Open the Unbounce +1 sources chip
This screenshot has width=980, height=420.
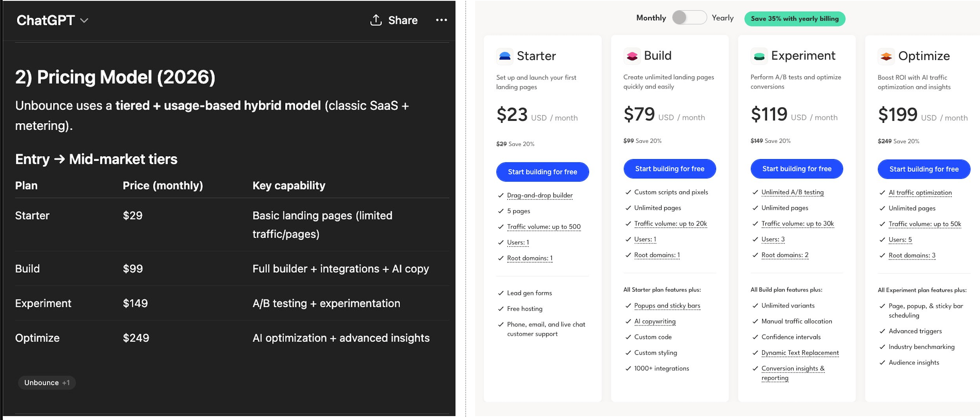pyautogui.click(x=47, y=382)
